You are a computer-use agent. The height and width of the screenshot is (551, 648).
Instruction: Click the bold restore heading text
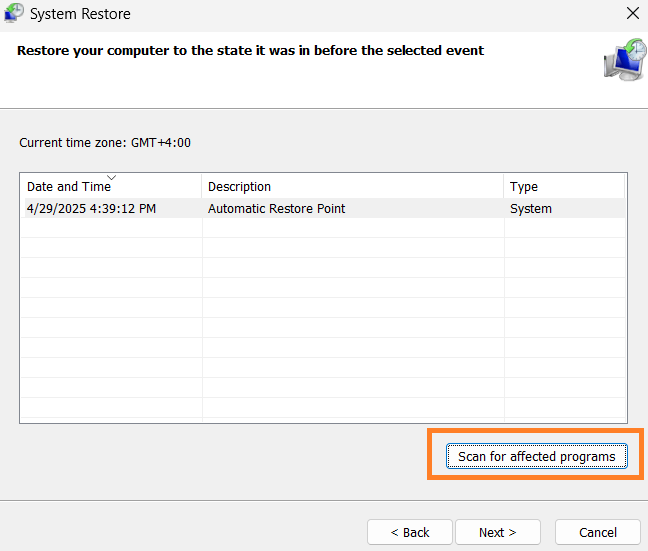tap(250, 50)
